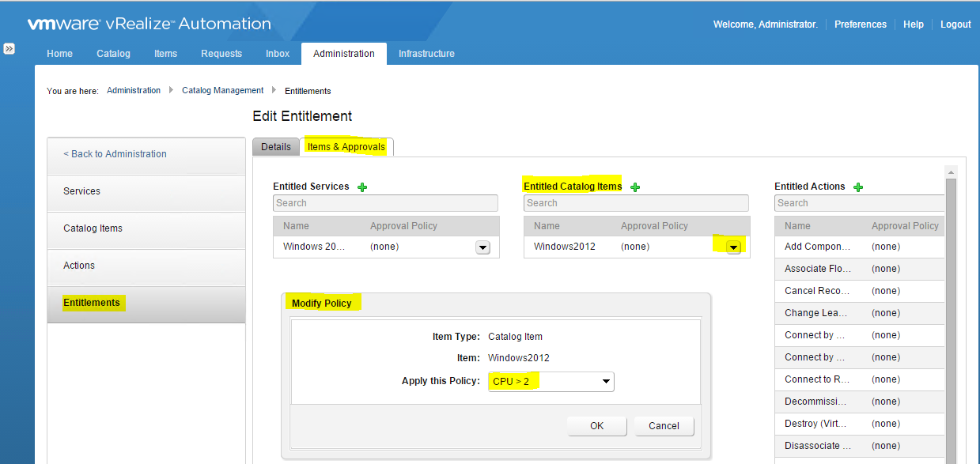Click the scrollbar up arrow
The height and width of the screenshot is (464, 980).
click(x=952, y=172)
